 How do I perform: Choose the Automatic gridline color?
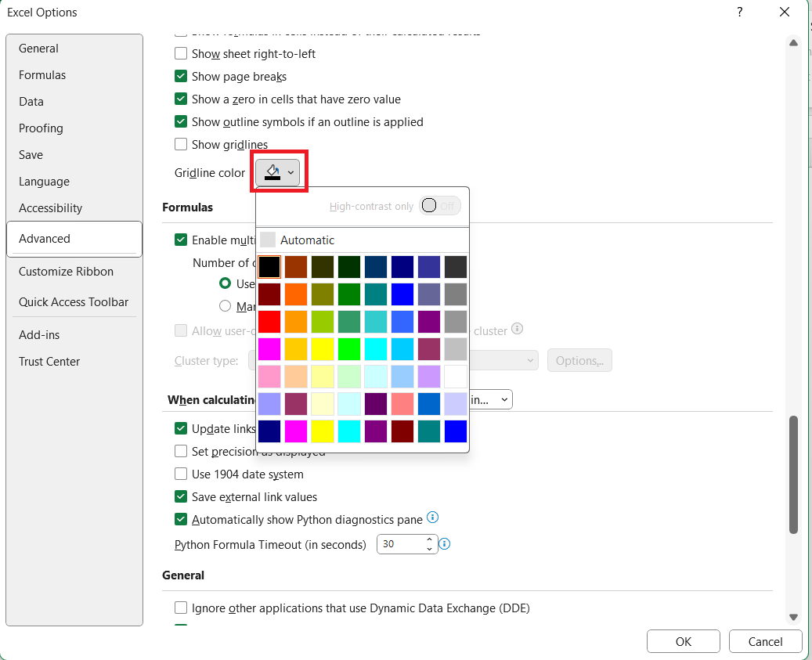coord(363,240)
